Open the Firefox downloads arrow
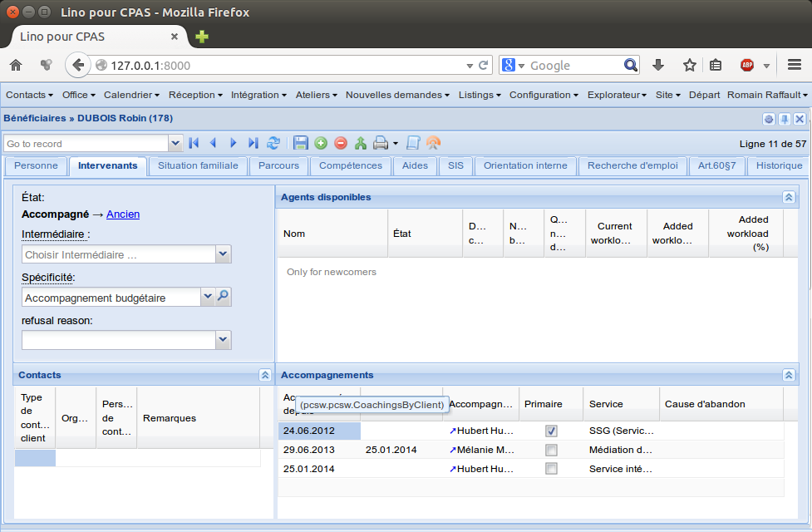The image size is (812, 532). pyautogui.click(x=658, y=66)
